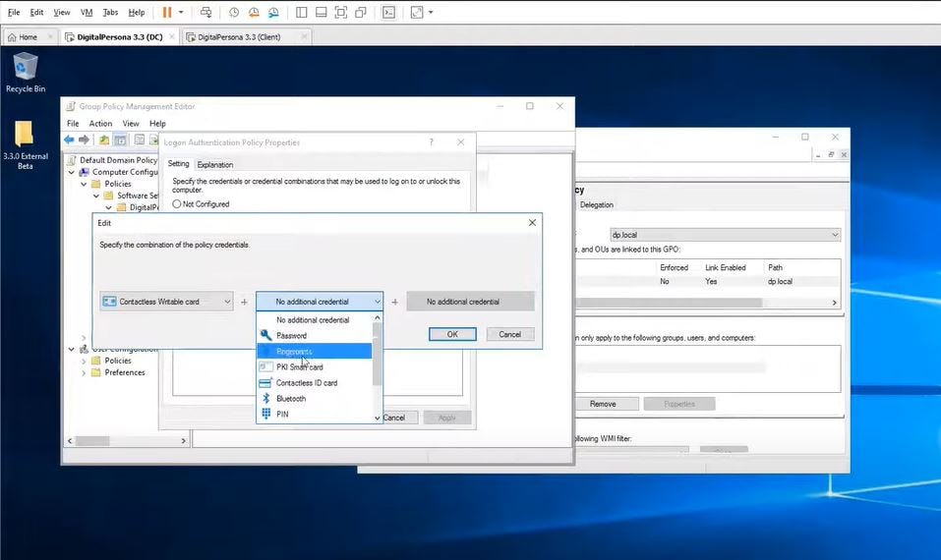941x560 pixels.
Task: Choose No additional credential from the list
Action: (315, 320)
